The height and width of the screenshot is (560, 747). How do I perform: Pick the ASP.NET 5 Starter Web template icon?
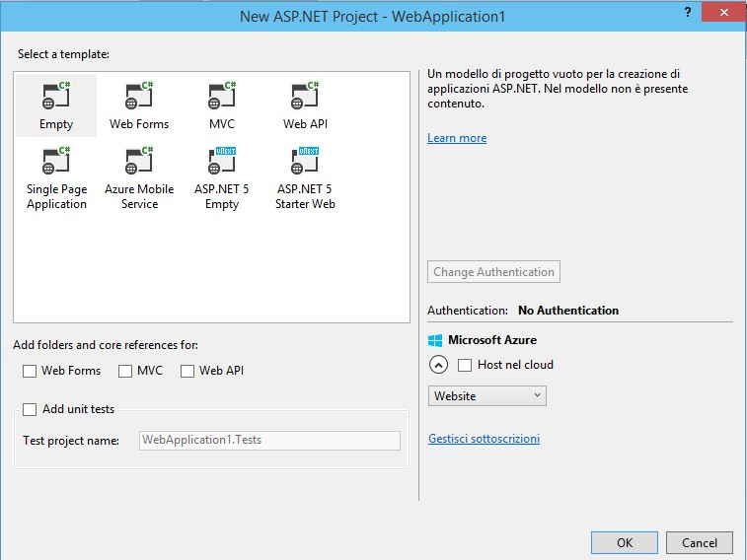tap(305, 161)
